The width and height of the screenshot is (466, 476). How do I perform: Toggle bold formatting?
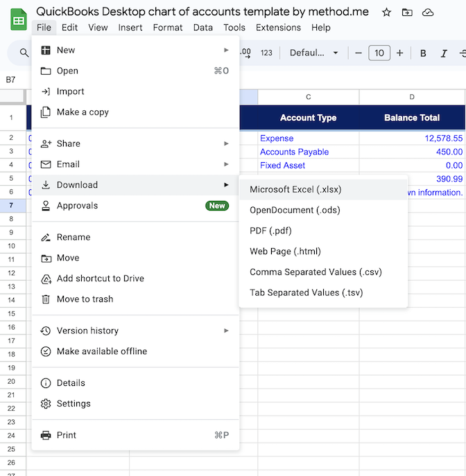tap(423, 53)
